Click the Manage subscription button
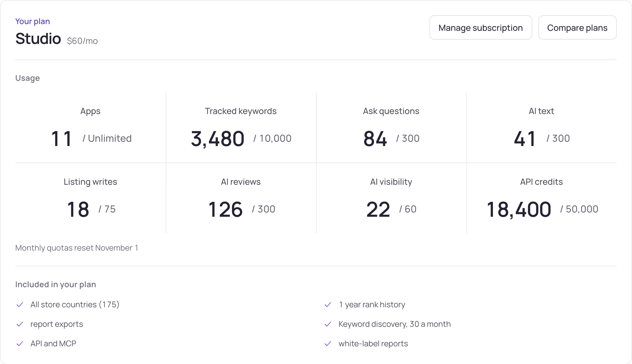The width and height of the screenshot is (632, 364). 481,28
